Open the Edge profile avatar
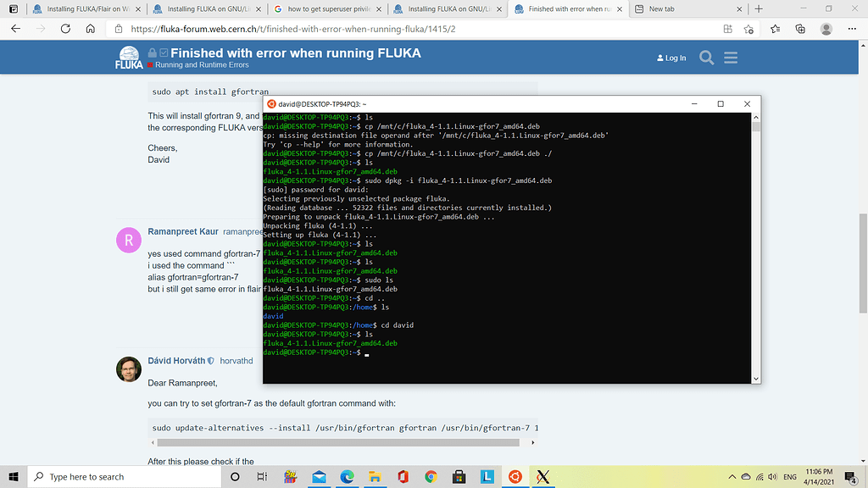The height and width of the screenshot is (488, 868). coord(826,29)
